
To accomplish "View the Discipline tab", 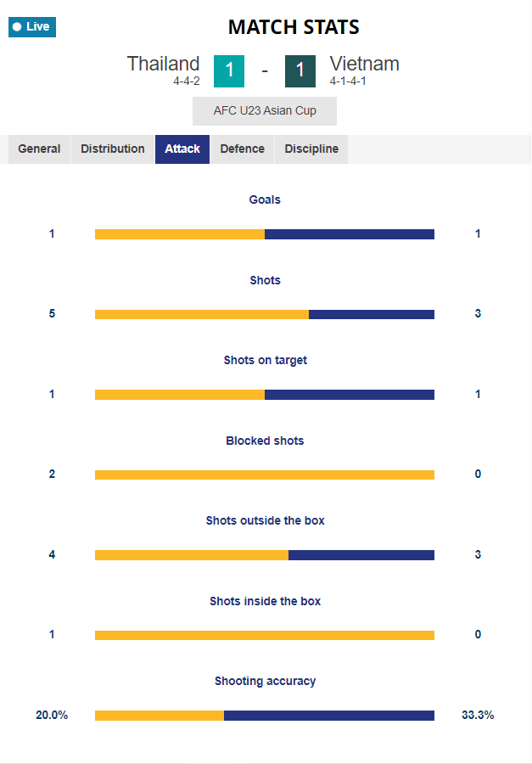I will pyautogui.click(x=311, y=149).
